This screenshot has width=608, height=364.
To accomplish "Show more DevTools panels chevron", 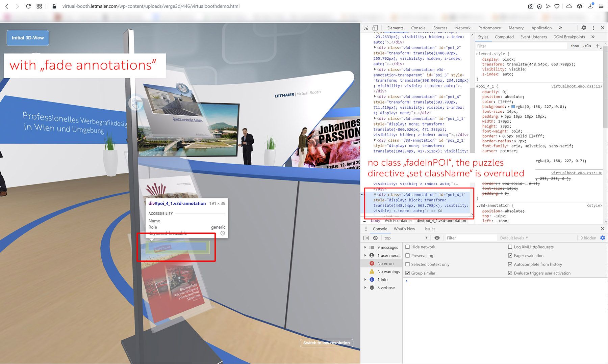I will click(561, 28).
